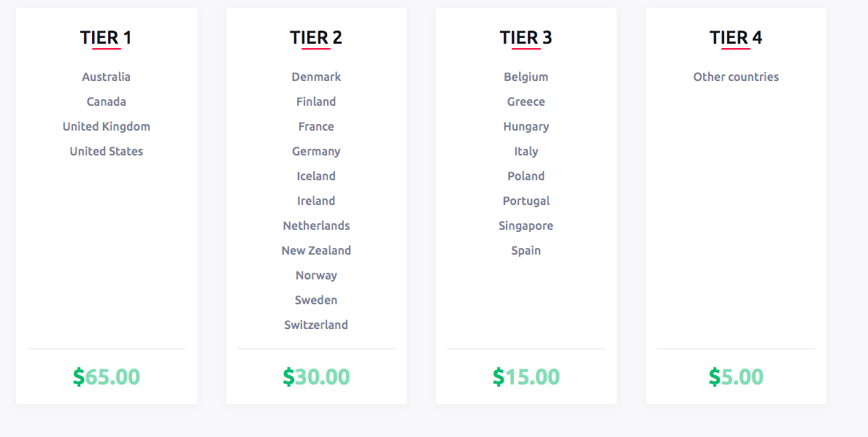Click Switzerland at the list bottom
This screenshot has width=868, height=437.
point(316,325)
